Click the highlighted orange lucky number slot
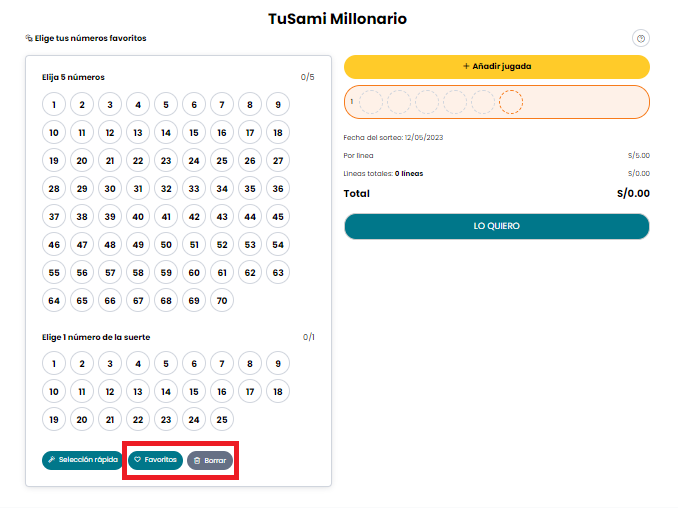Screen dimensions: 678x508 click(x=511, y=102)
